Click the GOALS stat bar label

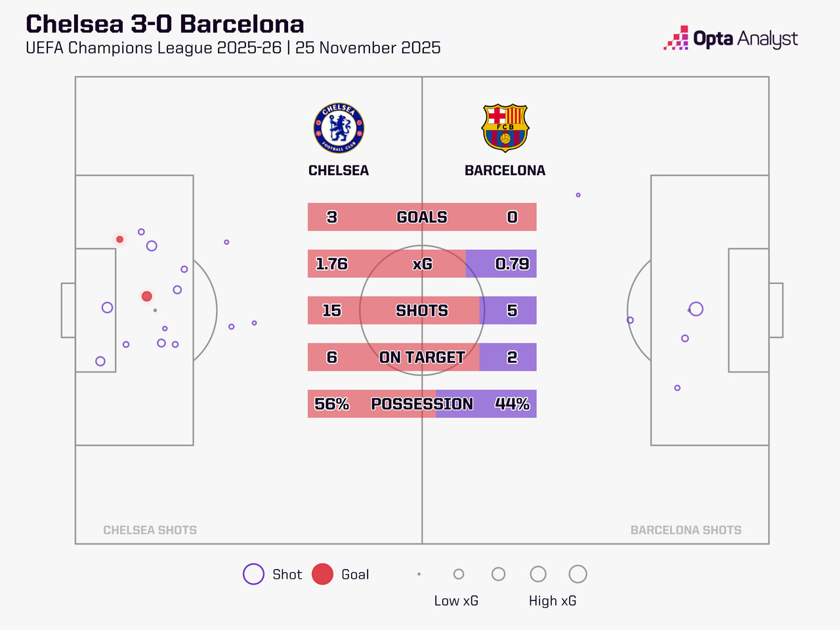point(422,217)
